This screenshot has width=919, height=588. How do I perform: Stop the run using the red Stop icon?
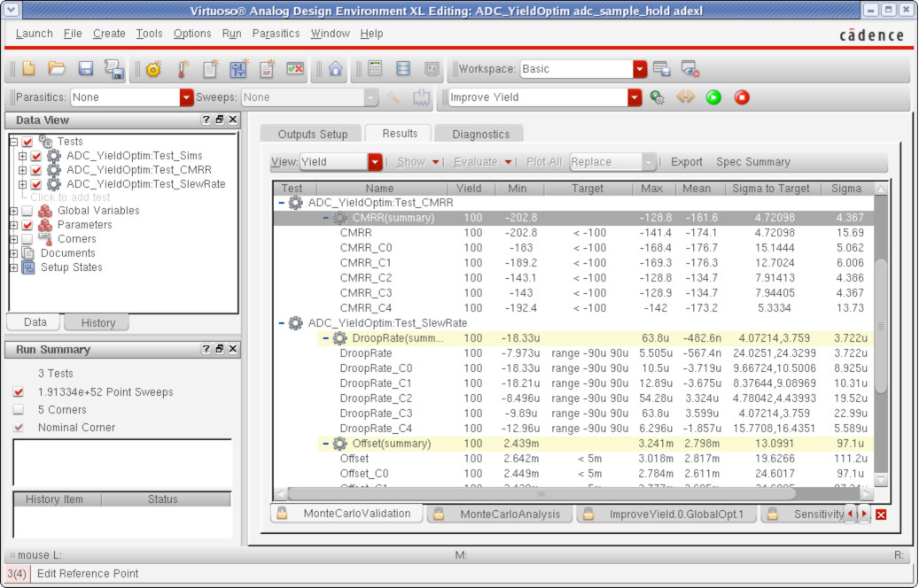(x=742, y=97)
